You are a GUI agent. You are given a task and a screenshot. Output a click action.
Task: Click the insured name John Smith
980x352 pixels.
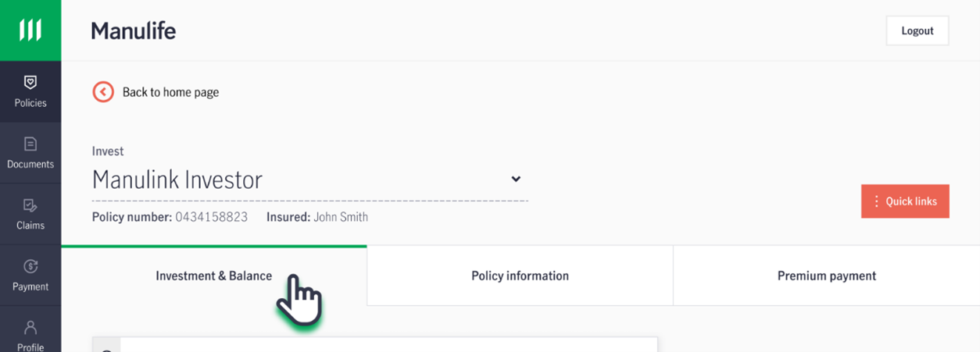341,217
